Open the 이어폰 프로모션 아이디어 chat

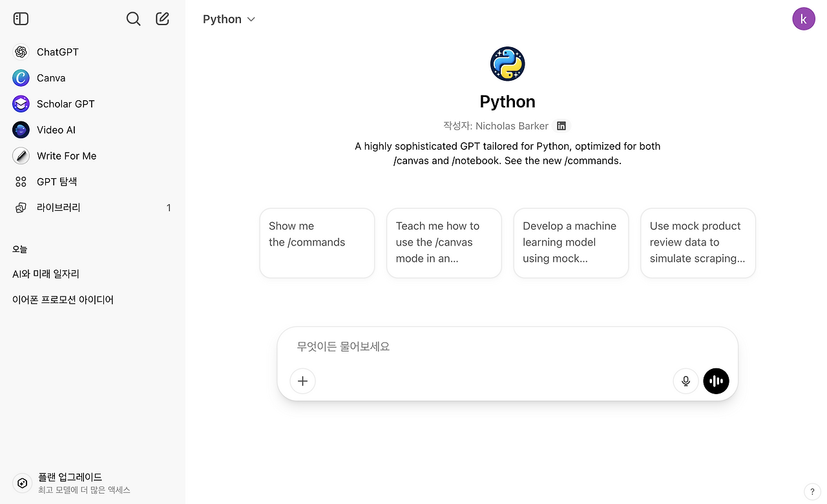63,300
